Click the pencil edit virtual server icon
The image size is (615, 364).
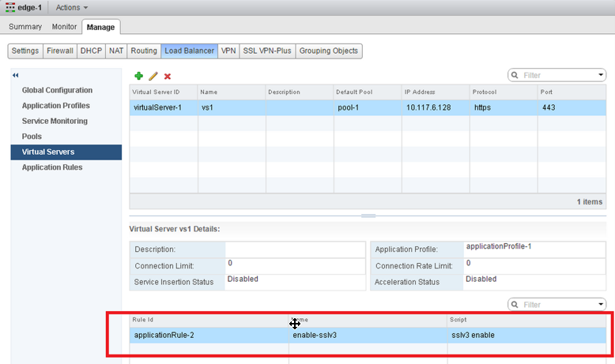coord(153,76)
